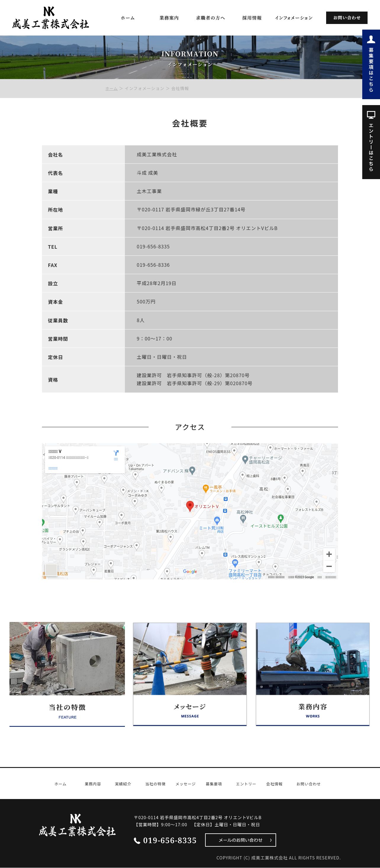The height and width of the screenshot is (868, 380).
Task: Click the 相上歯科 map marker
Action: [242, 475]
